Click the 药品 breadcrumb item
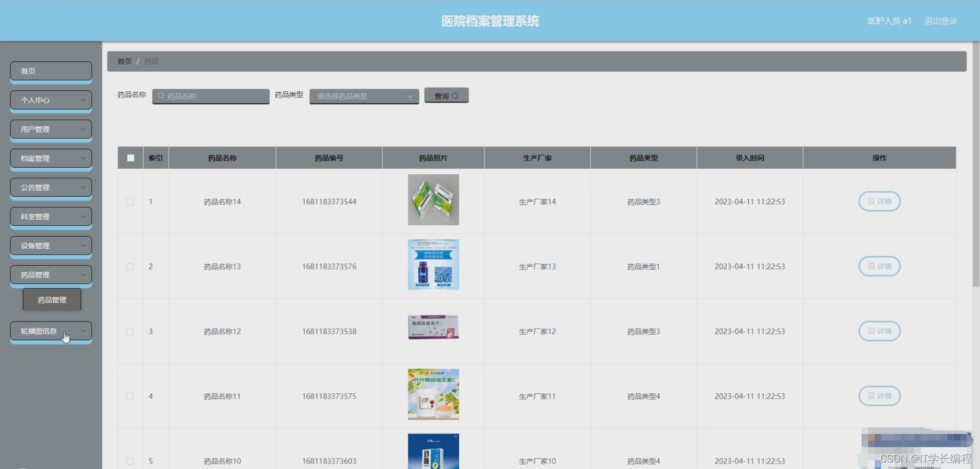This screenshot has width=980, height=469. point(151,61)
